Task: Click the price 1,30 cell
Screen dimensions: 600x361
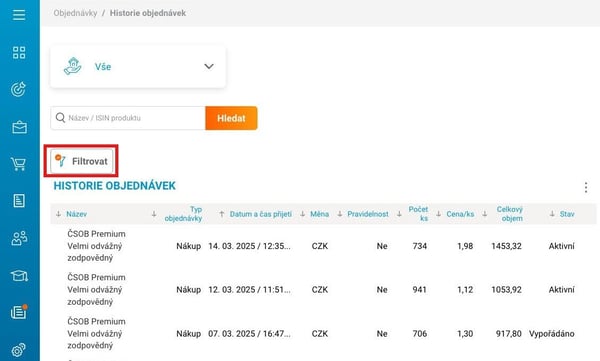Action: point(465,334)
